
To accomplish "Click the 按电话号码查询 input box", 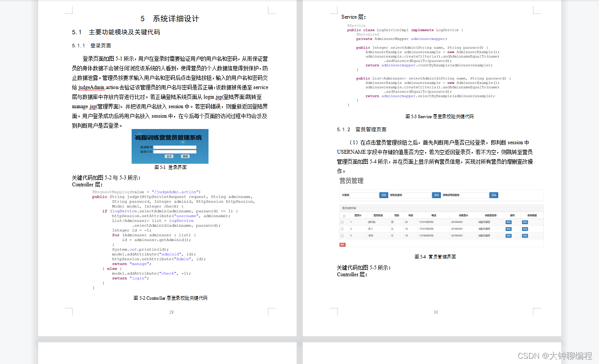I will 474,195.
